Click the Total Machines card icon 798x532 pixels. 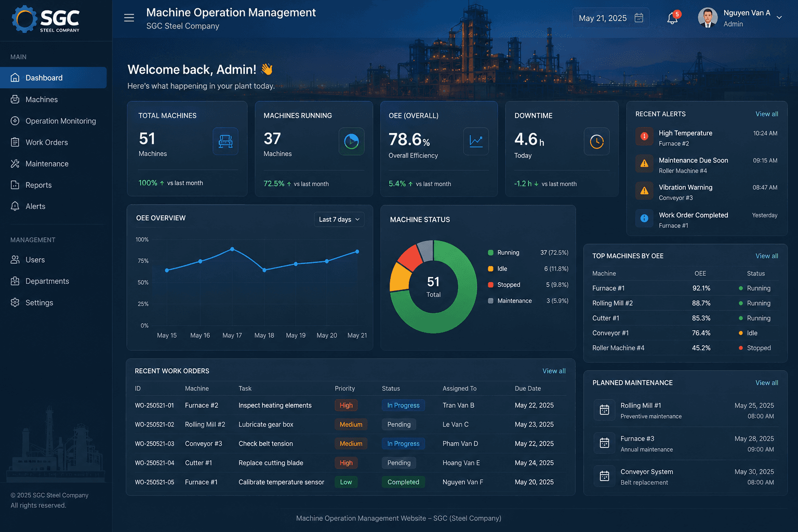click(225, 141)
